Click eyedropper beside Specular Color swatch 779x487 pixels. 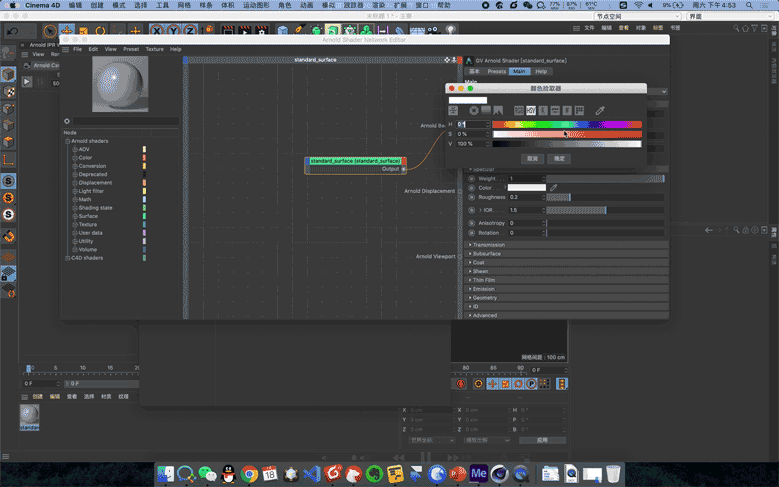(553, 187)
